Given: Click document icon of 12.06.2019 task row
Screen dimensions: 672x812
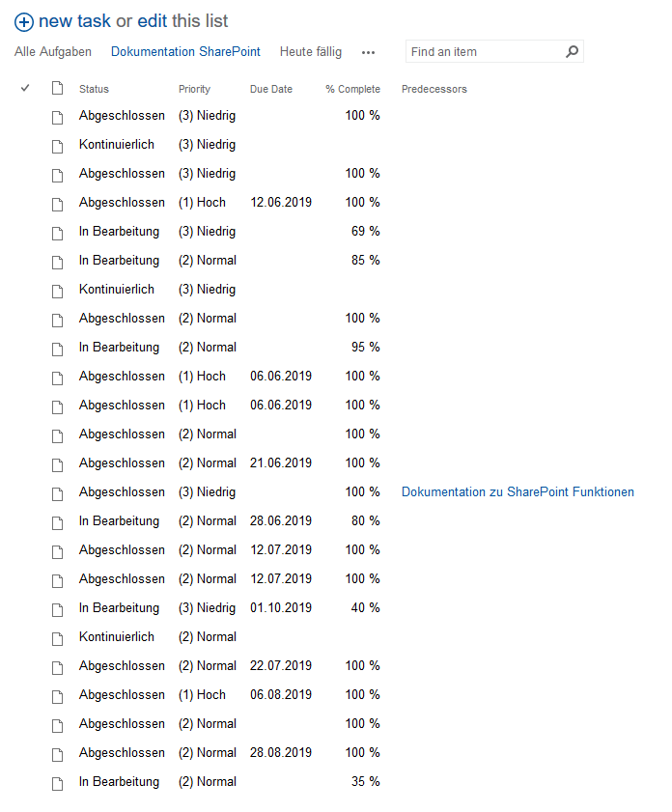Looking at the screenshot, I should click(x=57, y=203).
